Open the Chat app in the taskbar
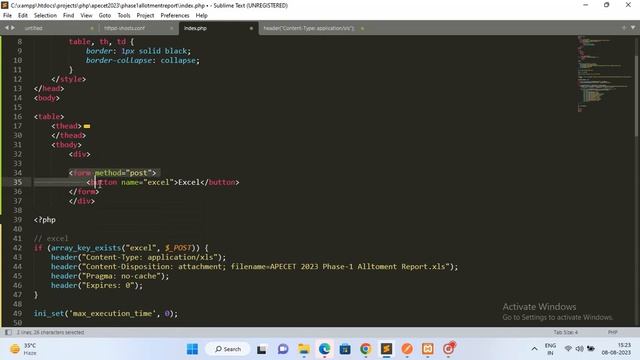640x360 pixels. tap(283, 349)
